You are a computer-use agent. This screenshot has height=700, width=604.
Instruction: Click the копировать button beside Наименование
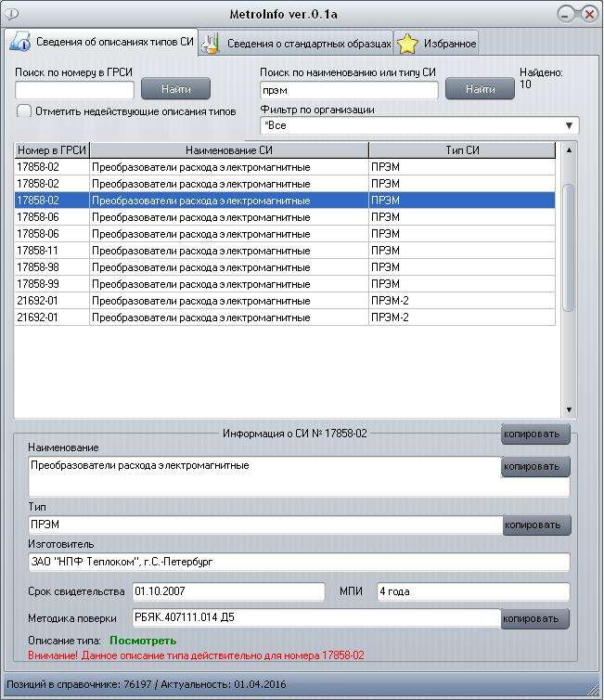(535, 467)
